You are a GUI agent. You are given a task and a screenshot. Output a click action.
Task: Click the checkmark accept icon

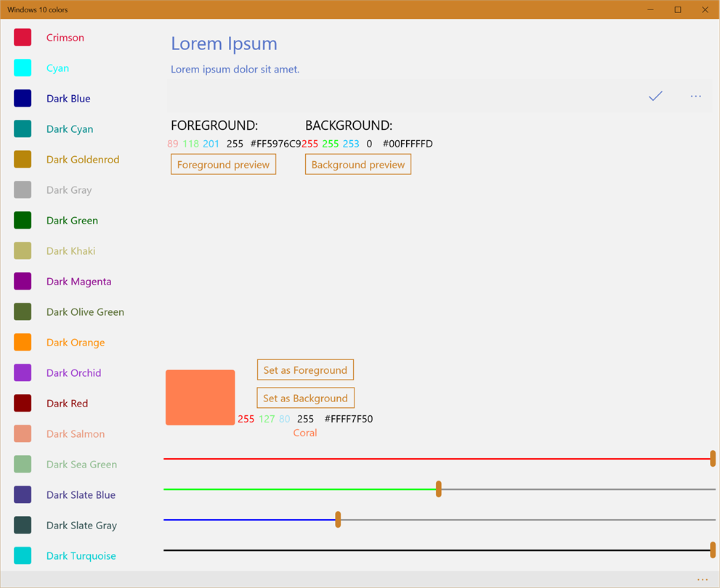655,96
